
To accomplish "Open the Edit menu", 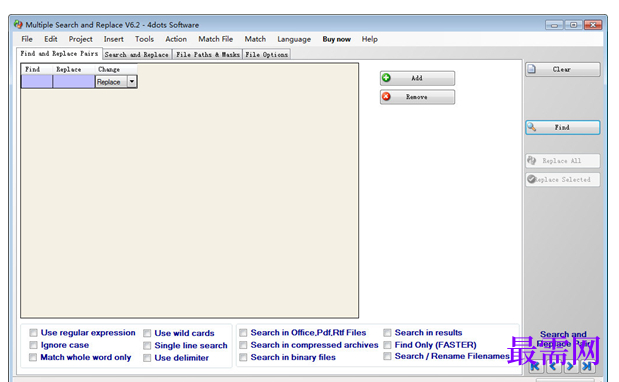I will (51, 39).
